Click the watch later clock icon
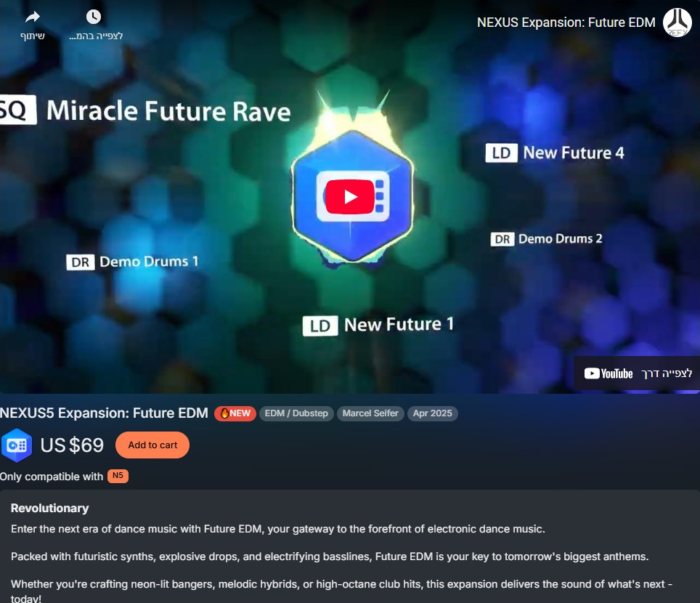Image resolution: width=700 pixels, height=603 pixels. coord(93,17)
